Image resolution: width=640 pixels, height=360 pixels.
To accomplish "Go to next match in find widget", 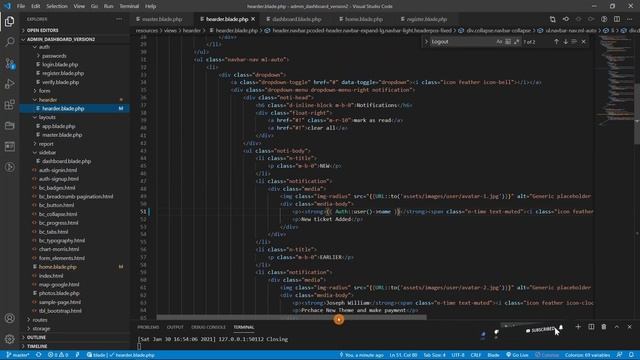I will pos(566,42).
